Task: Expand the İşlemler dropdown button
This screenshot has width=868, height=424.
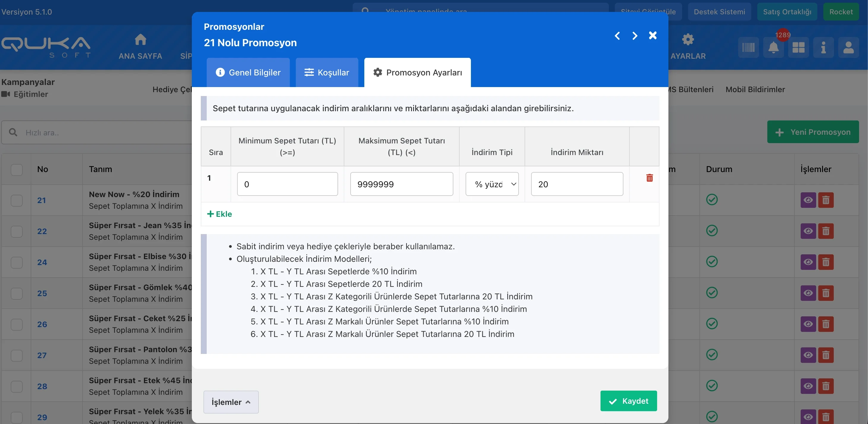Action: pyautogui.click(x=231, y=402)
